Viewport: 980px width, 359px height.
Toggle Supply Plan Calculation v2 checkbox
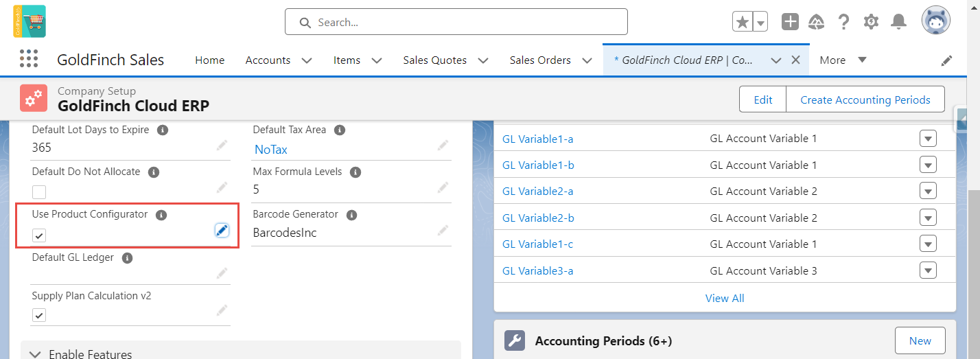39,316
